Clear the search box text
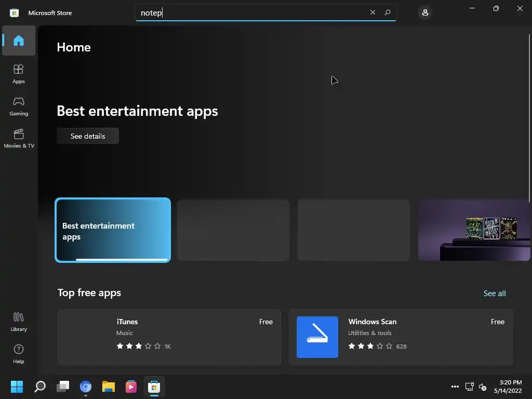 [x=373, y=12]
